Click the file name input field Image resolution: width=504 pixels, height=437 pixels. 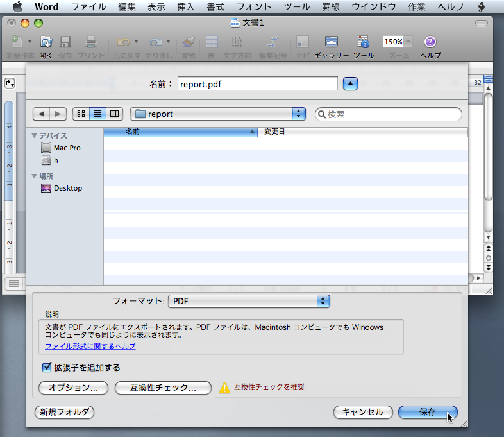coord(257,83)
